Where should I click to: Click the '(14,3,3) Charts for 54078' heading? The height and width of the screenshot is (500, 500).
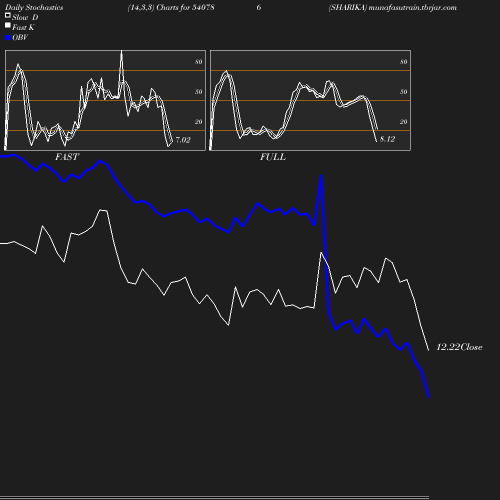pos(171,7)
